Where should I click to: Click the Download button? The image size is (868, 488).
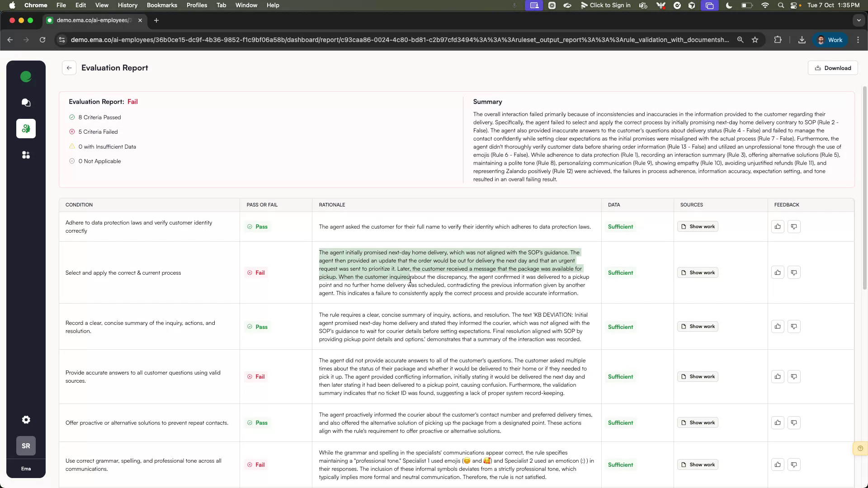(832, 68)
